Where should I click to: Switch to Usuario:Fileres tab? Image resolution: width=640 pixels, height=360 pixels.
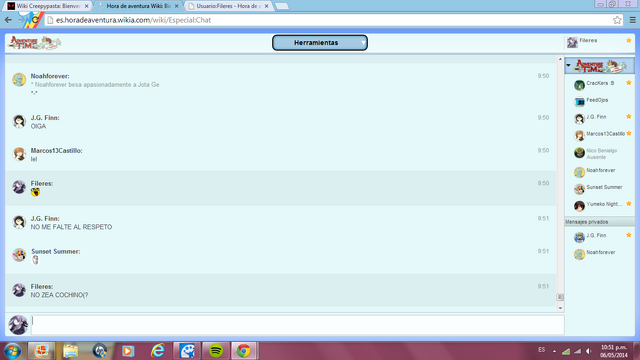click(x=227, y=6)
